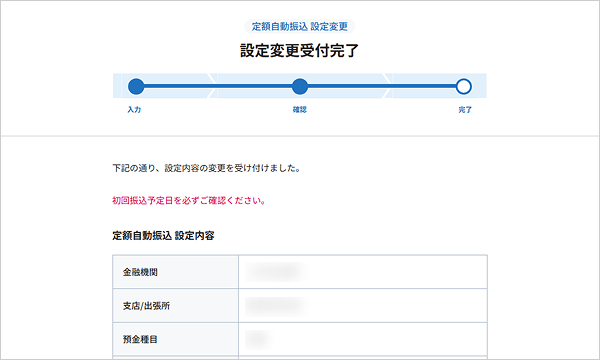The image size is (600, 360).
Task: Click the red 初回振込予定日 warning text
Action: [x=189, y=200]
